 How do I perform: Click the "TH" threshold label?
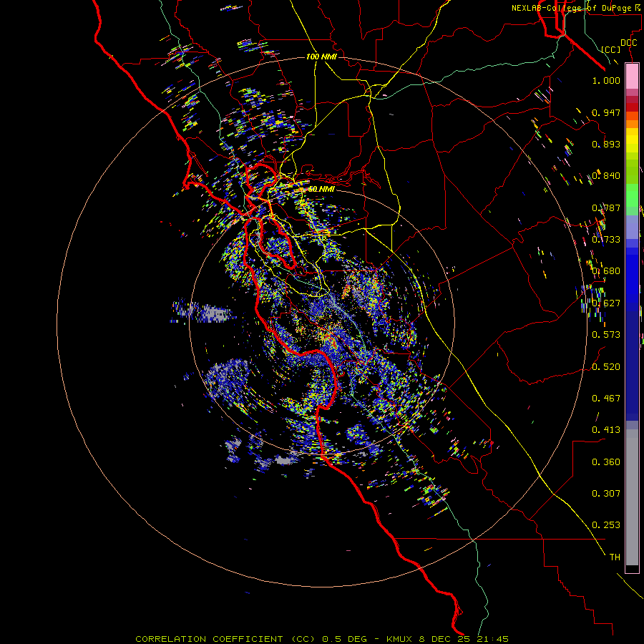(x=615, y=557)
